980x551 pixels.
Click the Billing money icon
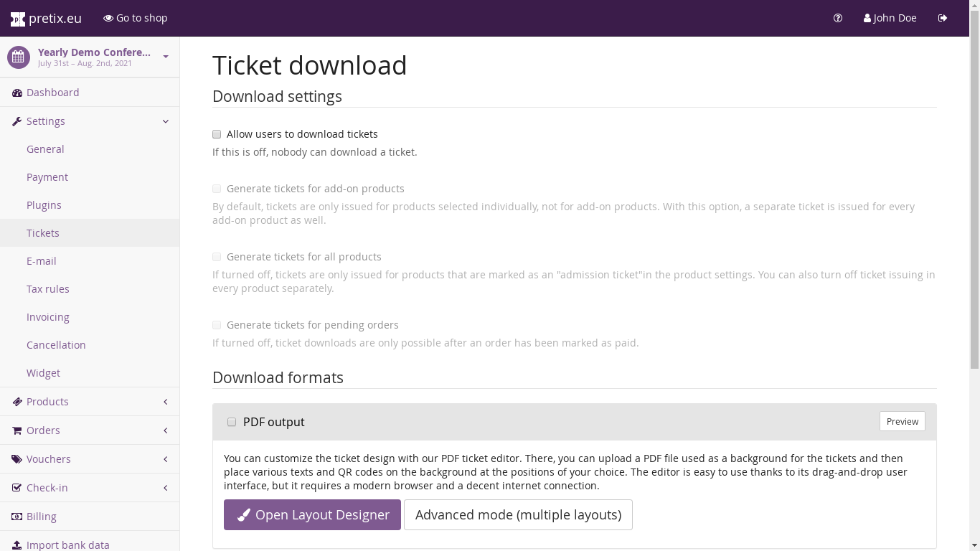(x=17, y=517)
